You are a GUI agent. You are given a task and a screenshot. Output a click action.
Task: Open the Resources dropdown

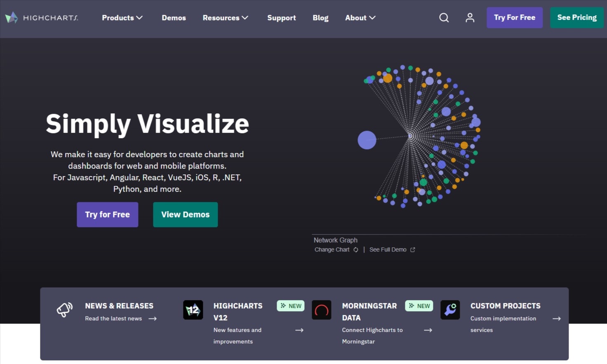[225, 18]
